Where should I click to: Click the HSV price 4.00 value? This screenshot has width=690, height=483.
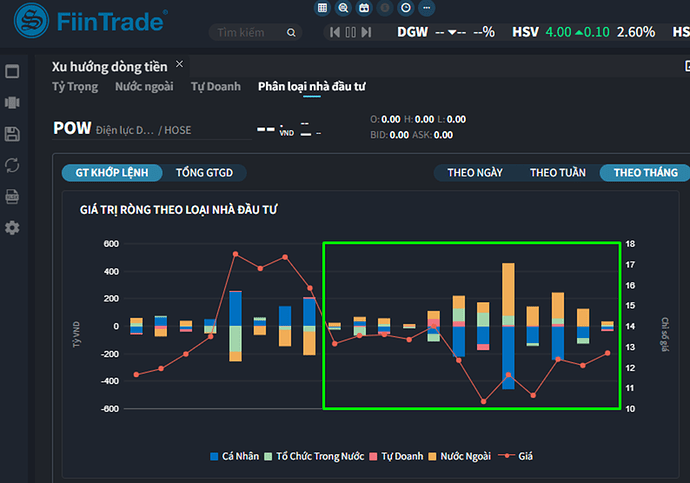tap(558, 32)
